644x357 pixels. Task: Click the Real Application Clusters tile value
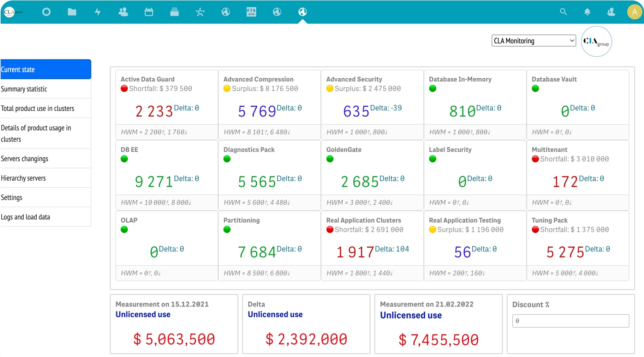(355, 252)
